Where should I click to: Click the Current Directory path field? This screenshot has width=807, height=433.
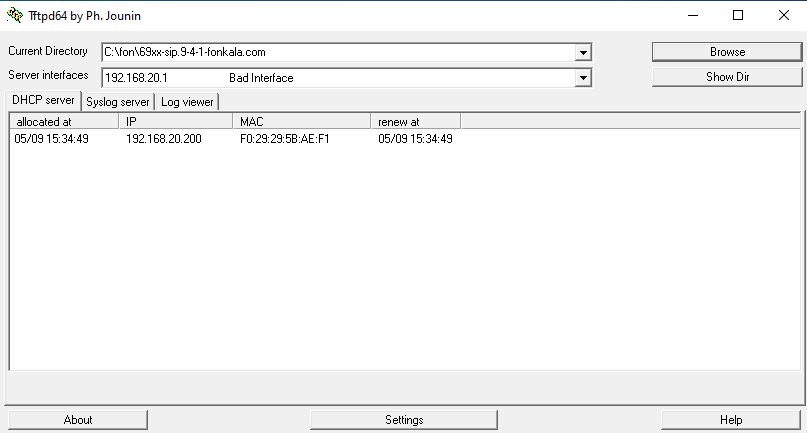[338, 53]
